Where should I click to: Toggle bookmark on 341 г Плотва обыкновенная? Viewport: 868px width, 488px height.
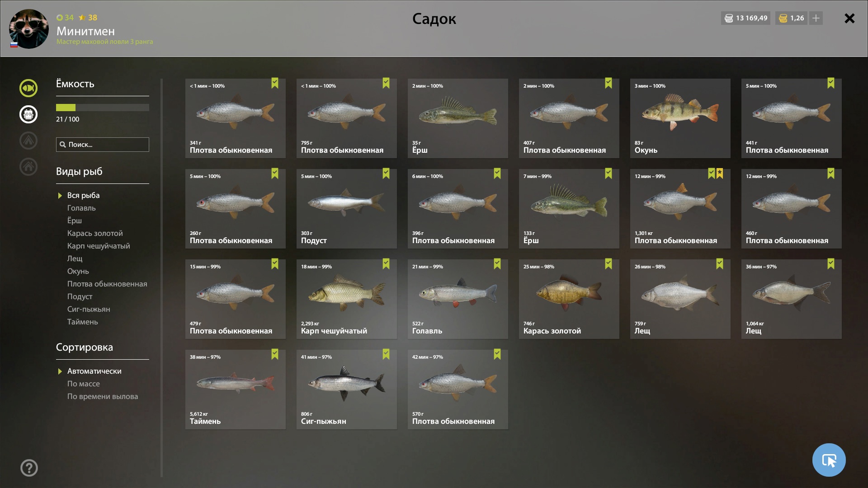click(x=275, y=83)
